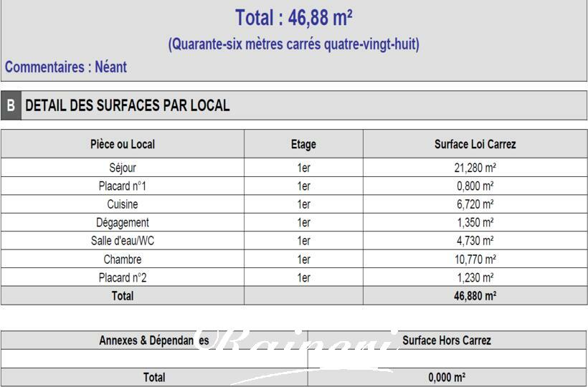This screenshot has height=387, width=588.
Task: Click the DETAIL DES SURFACES PAR LOCAL header
Action: click(127, 105)
